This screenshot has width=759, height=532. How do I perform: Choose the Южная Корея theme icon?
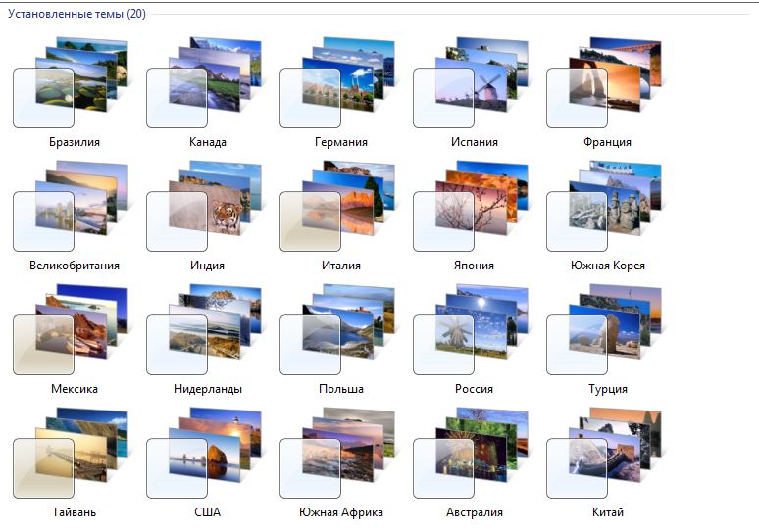[605, 206]
